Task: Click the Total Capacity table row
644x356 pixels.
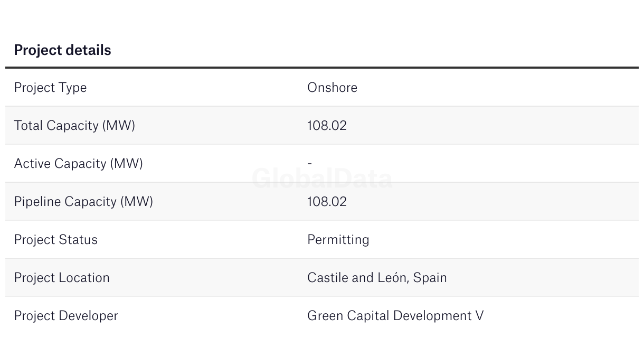Action: point(322,125)
